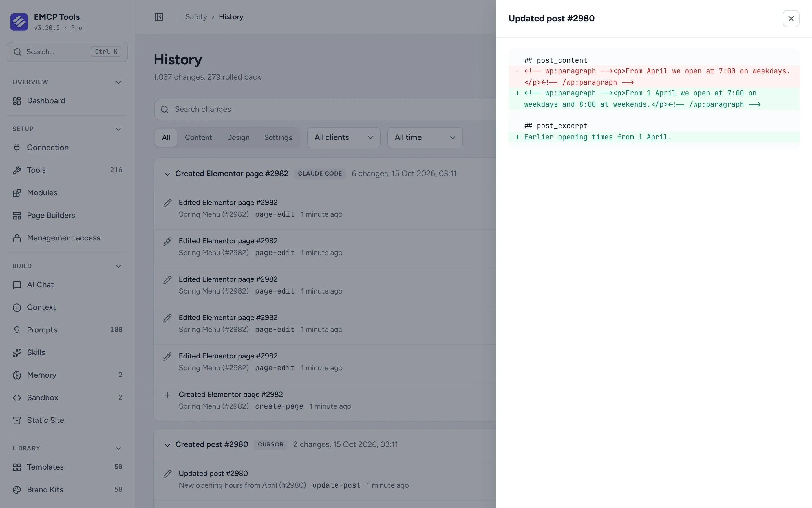Click the Ctrl K shortcut badge
The width and height of the screenshot is (812, 508).
click(106, 51)
